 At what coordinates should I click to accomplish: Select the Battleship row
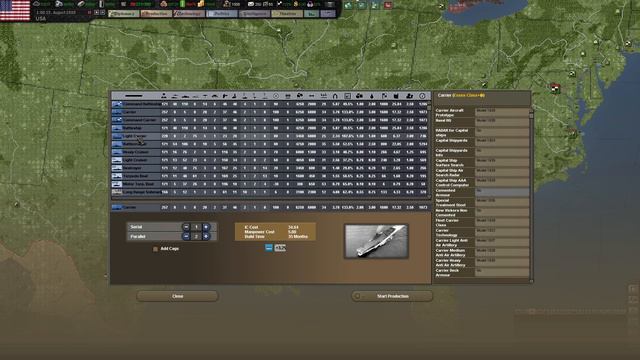[270, 128]
